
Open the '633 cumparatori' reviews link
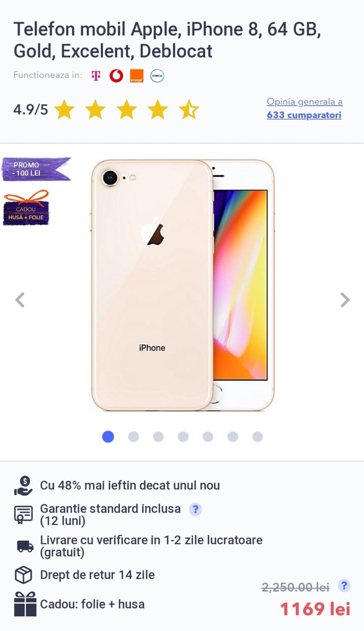(x=304, y=115)
